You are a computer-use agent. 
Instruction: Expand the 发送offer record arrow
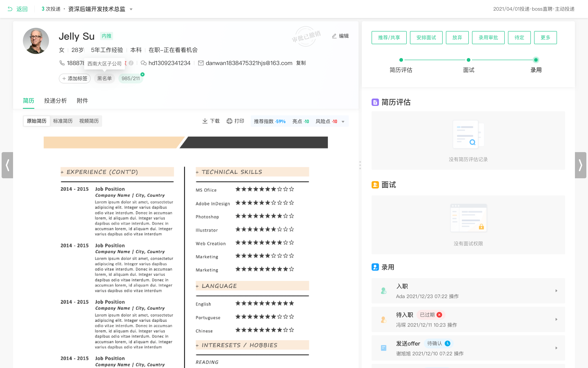tap(556, 348)
